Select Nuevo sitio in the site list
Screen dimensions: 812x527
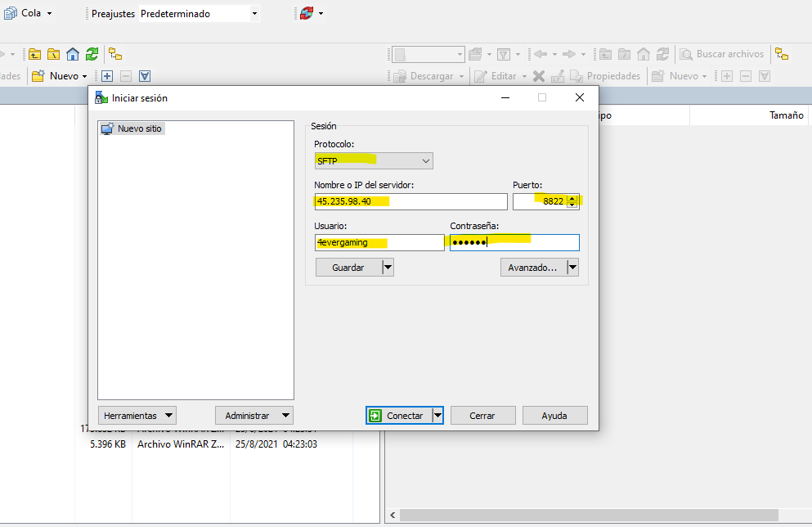pos(139,128)
